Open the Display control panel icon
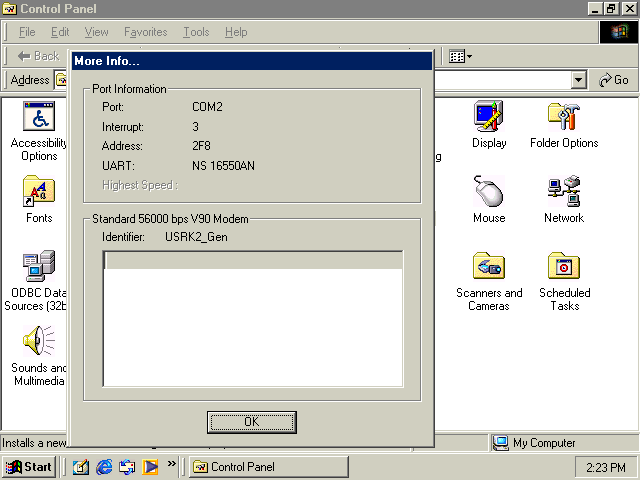This screenshot has height=480, width=640. (489, 116)
